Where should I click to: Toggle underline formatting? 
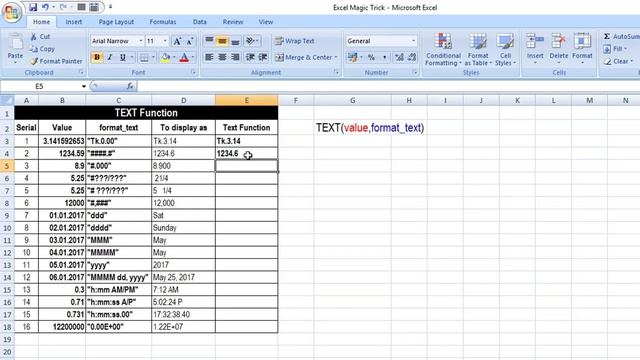point(122,58)
